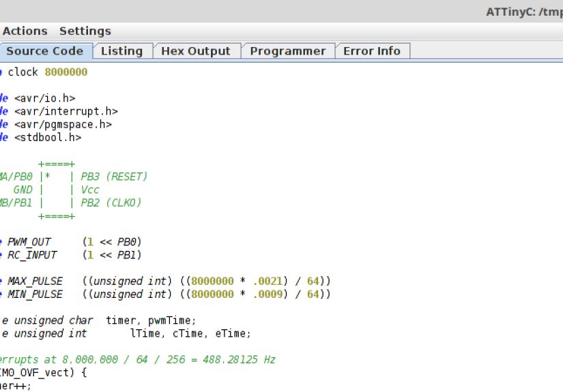Open the Actions menu
The width and height of the screenshot is (563, 392).
point(25,31)
